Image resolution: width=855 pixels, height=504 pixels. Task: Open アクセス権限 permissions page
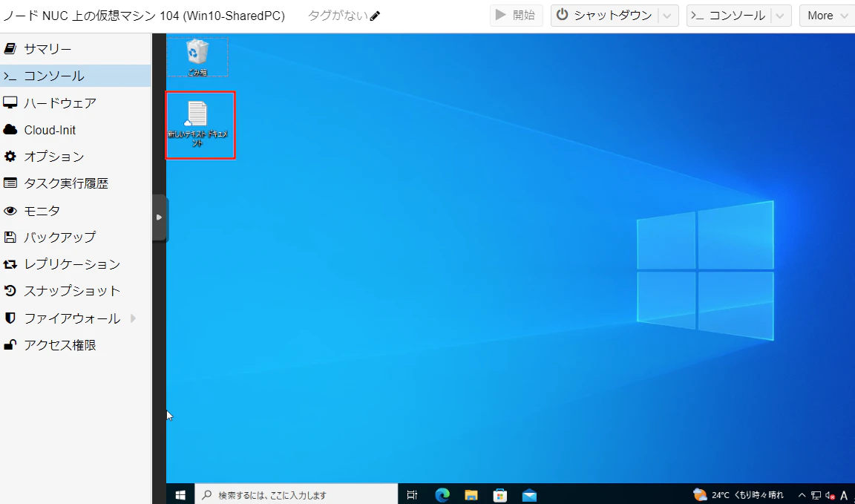(75, 344)
